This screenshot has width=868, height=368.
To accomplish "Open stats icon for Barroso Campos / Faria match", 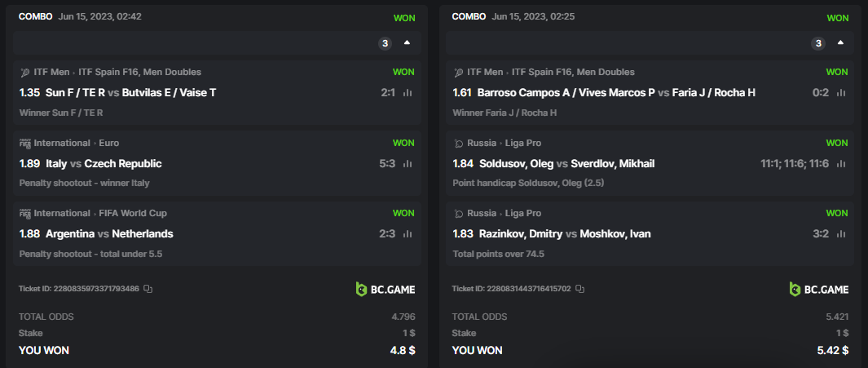I will (x=841, y=93).
